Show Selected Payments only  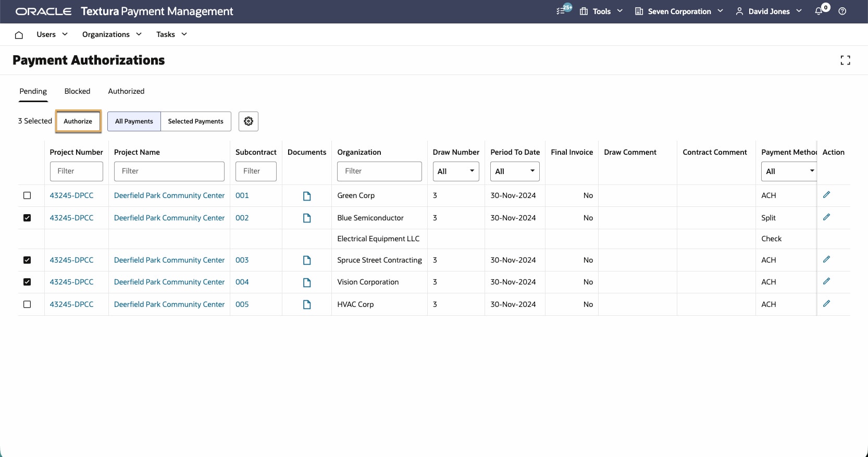coord(196,121)
